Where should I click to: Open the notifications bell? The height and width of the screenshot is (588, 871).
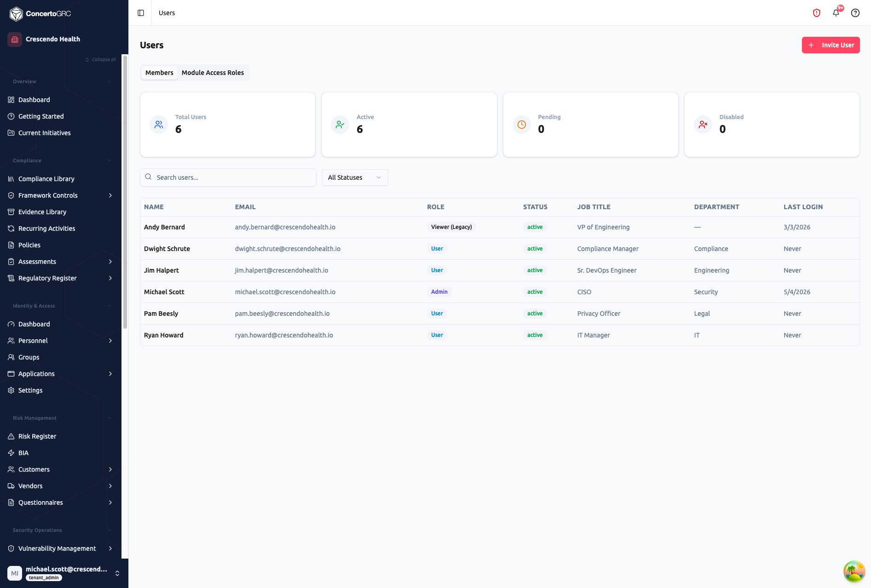click(x=836, y=13)
